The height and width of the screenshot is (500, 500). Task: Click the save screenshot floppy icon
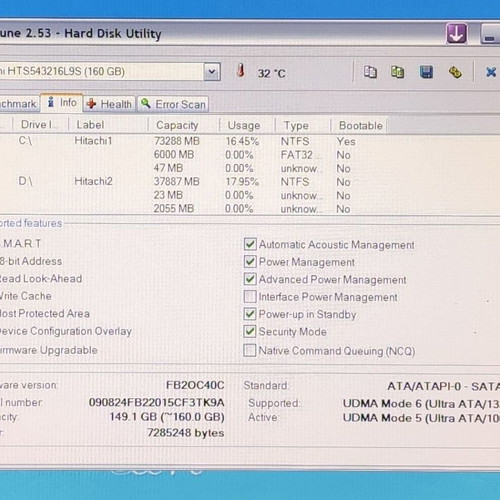426,72
